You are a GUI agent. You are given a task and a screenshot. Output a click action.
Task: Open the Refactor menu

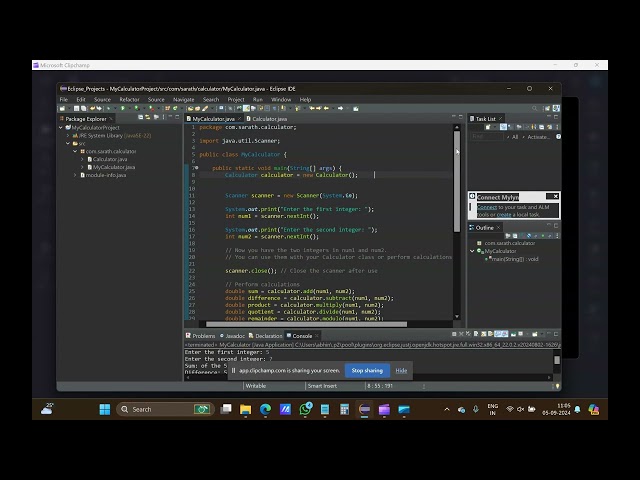[x=129, y=100]
